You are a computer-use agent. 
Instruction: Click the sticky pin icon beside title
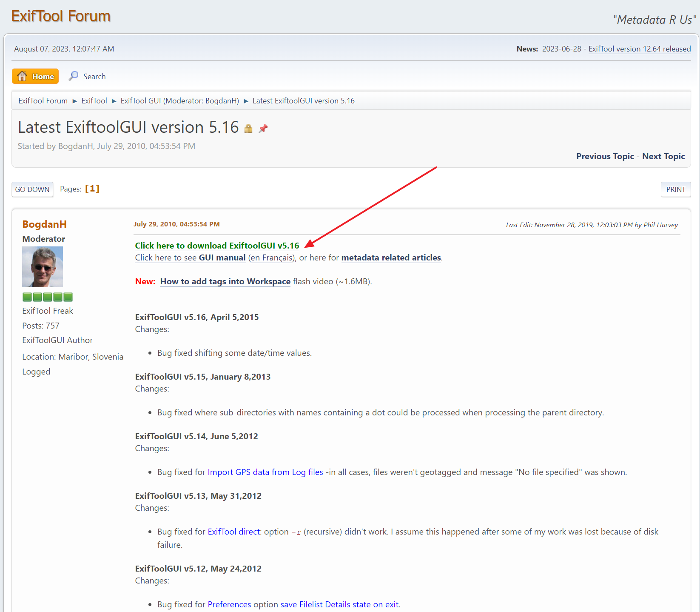[x=263, y=128]
